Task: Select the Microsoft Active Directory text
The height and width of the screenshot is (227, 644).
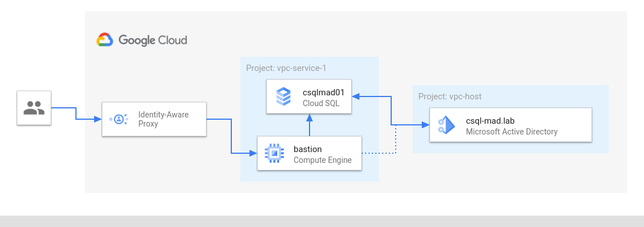Action: [512, 132]
